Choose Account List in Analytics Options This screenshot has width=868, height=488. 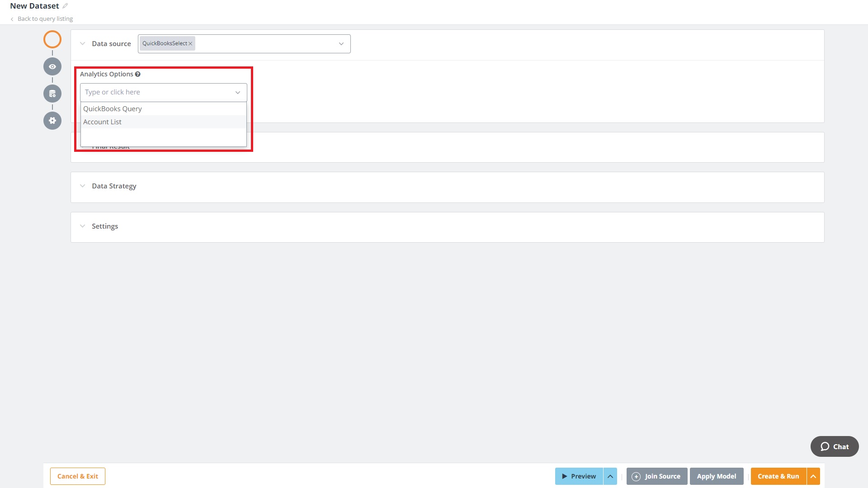103,122
